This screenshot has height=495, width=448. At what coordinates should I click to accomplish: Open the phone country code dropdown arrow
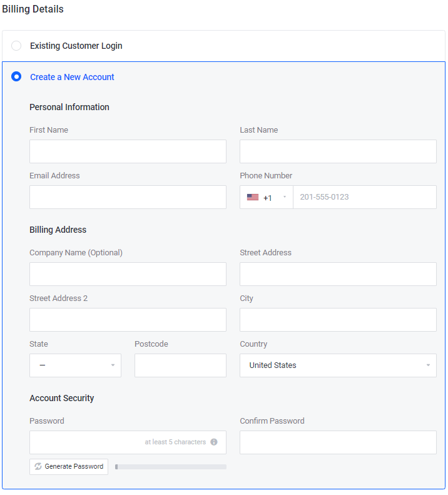tap(285, 197)
